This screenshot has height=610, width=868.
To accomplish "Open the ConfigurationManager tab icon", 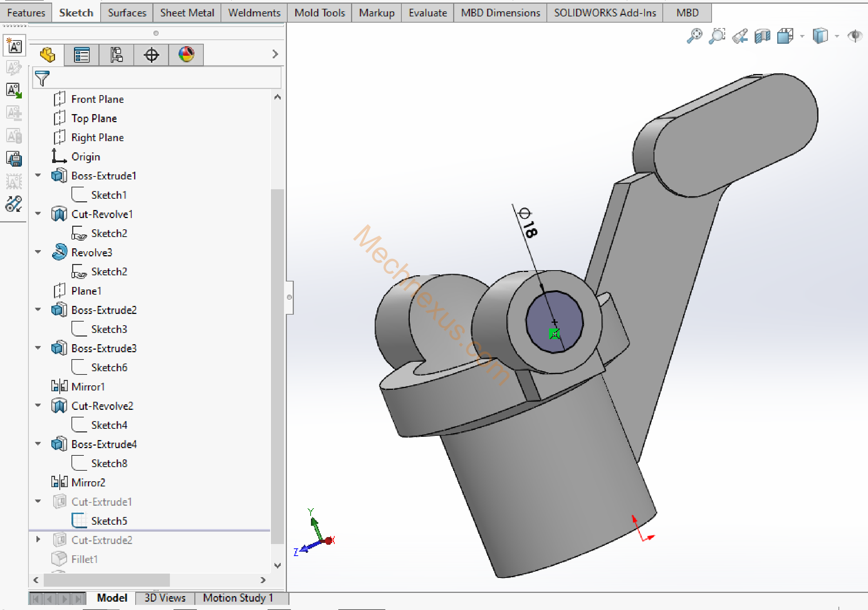I will pos(116,55).
